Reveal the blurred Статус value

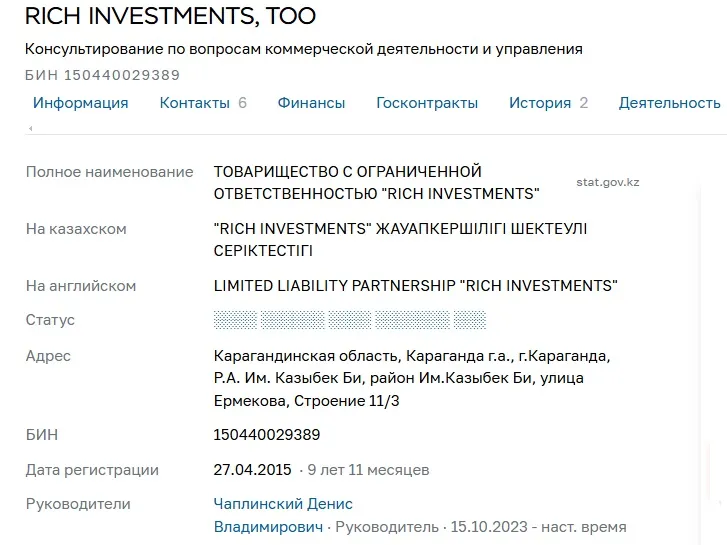click(x=350, y=320)
